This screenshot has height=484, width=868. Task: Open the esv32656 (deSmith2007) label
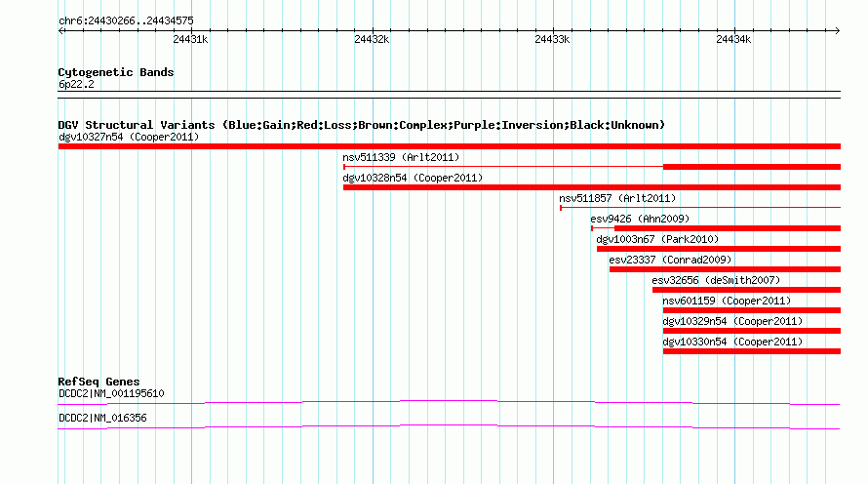click(x=716, y=280)
